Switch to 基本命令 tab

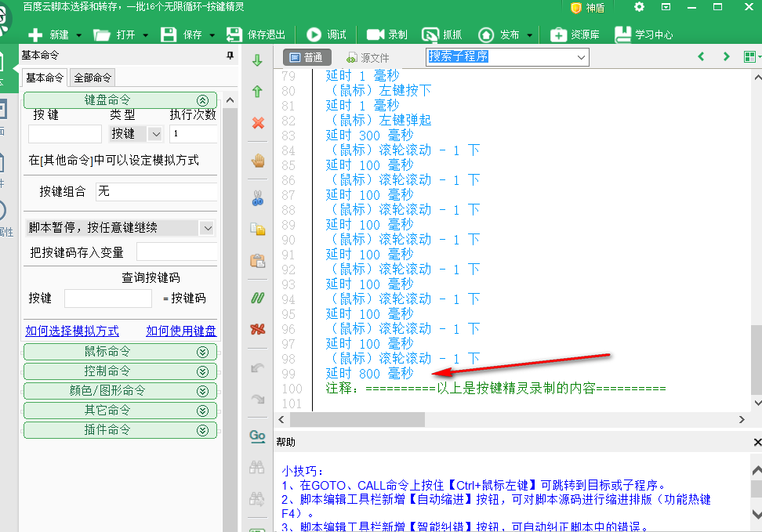point(45,78)
